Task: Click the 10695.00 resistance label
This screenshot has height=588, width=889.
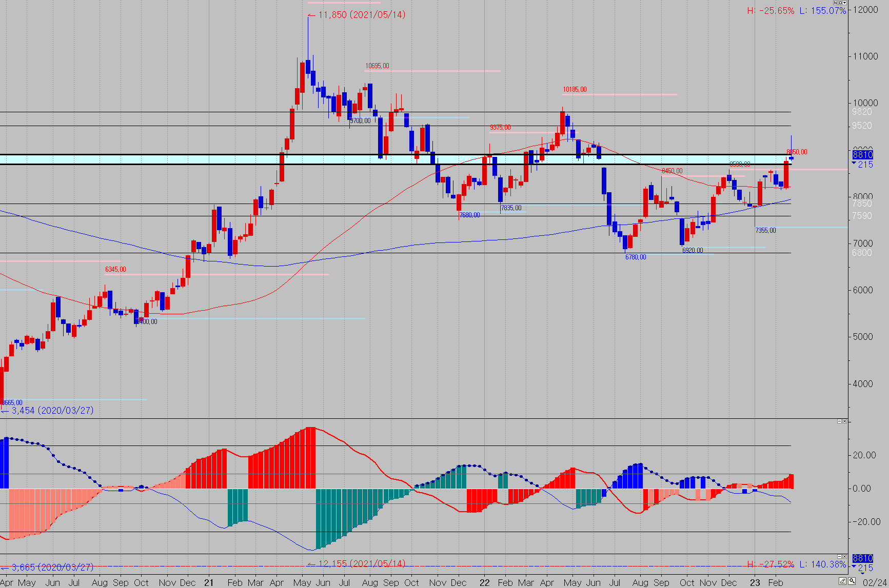Action: 377,66
